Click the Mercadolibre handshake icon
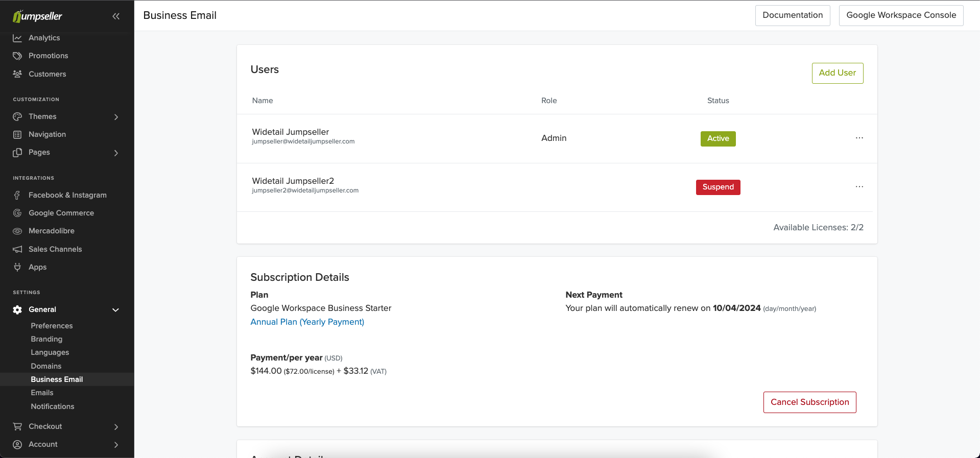 tap(17, 231)
